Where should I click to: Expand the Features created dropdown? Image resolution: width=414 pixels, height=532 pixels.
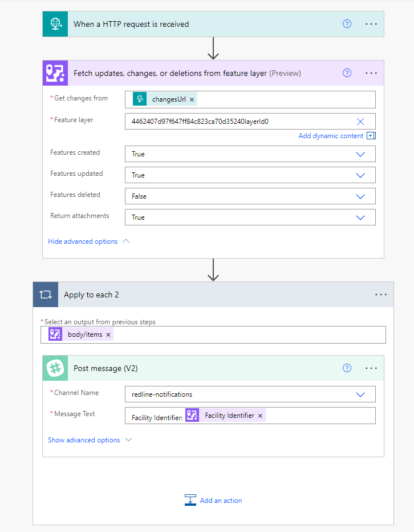[x=360, y=154]
